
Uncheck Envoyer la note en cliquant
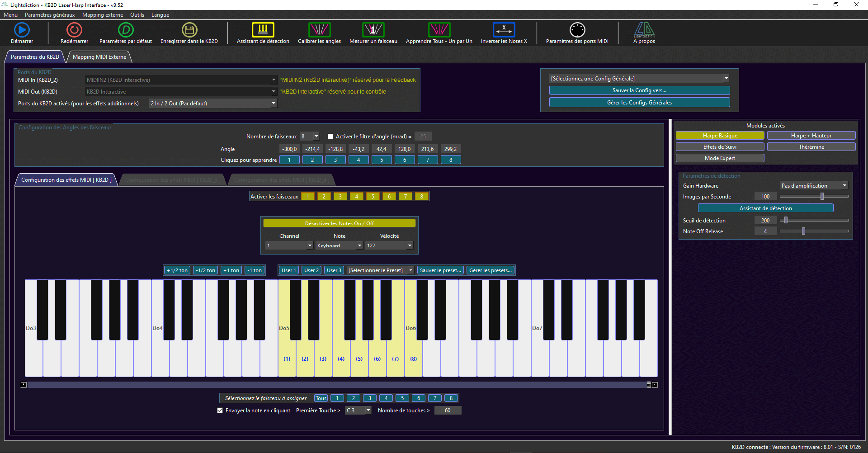(x=220, y=410)
